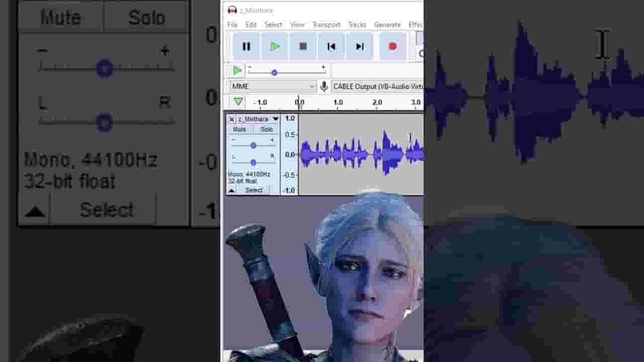Click the 2.0 mark on the timeline ruler
The height and width of the screenshot is (362, 644).
[377, 103]
